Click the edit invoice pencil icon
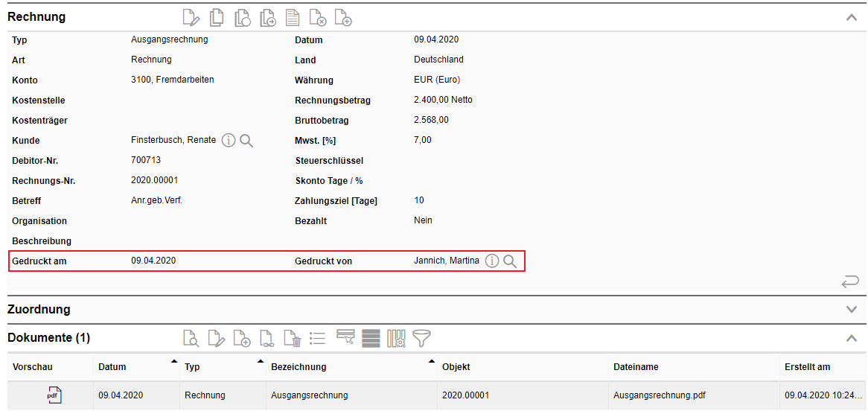This screenshot has width=868, height=411. [x=192, y=17]
